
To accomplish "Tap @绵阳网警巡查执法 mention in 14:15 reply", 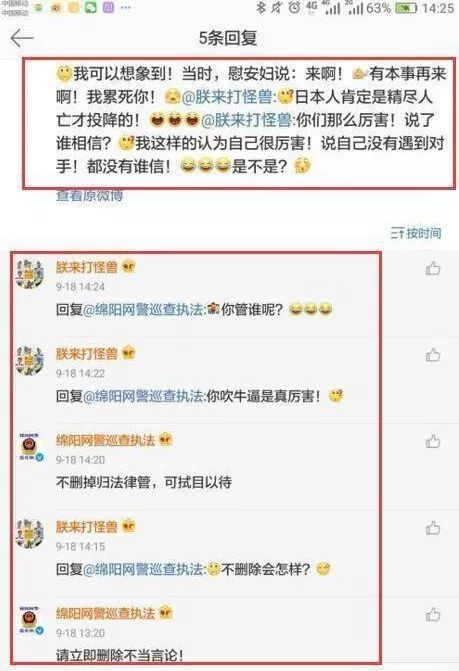I will tap(143, 569).
